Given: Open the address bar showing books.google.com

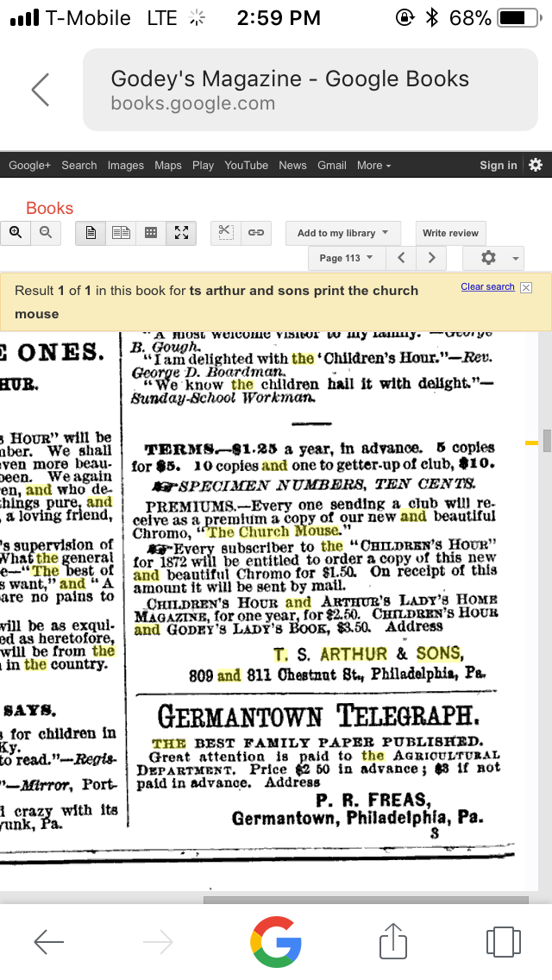Looking at the screenshot, I should click(310, 90).
